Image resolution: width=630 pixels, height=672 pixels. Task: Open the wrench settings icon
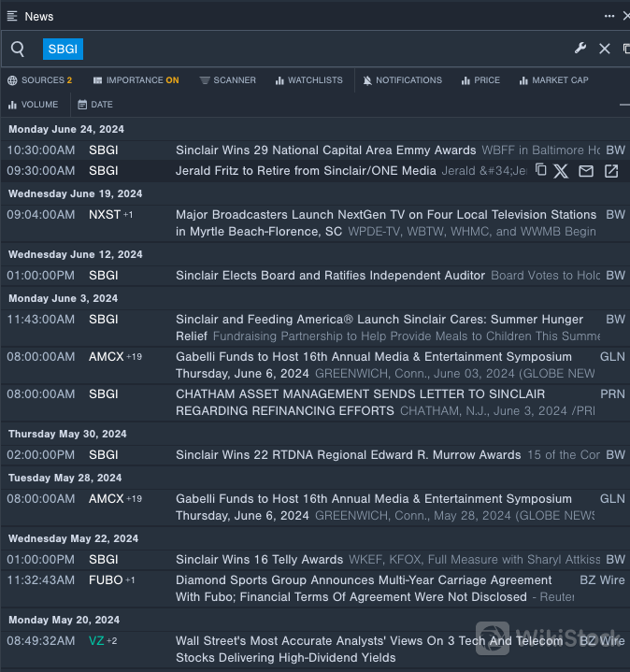tap(580, 49)
